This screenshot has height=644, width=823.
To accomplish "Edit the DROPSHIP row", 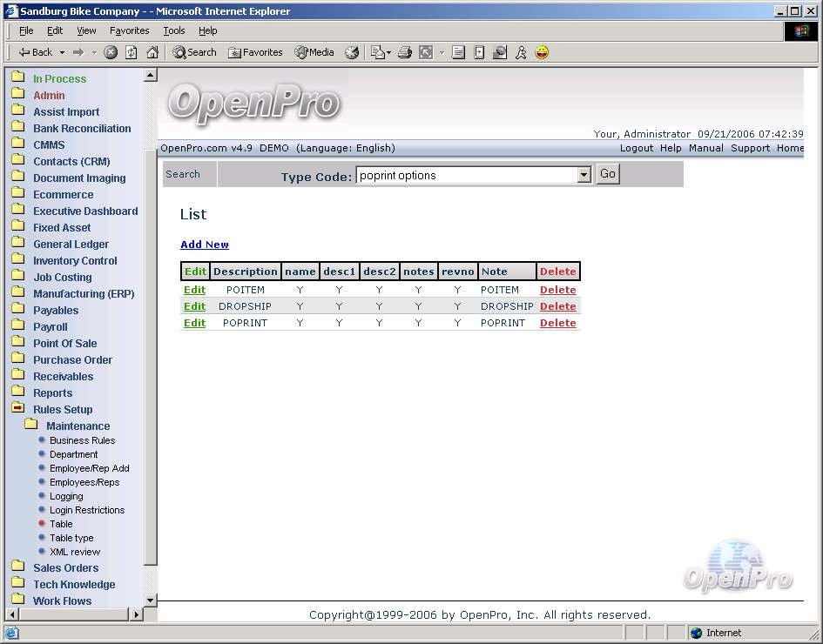I will point(194,306).
